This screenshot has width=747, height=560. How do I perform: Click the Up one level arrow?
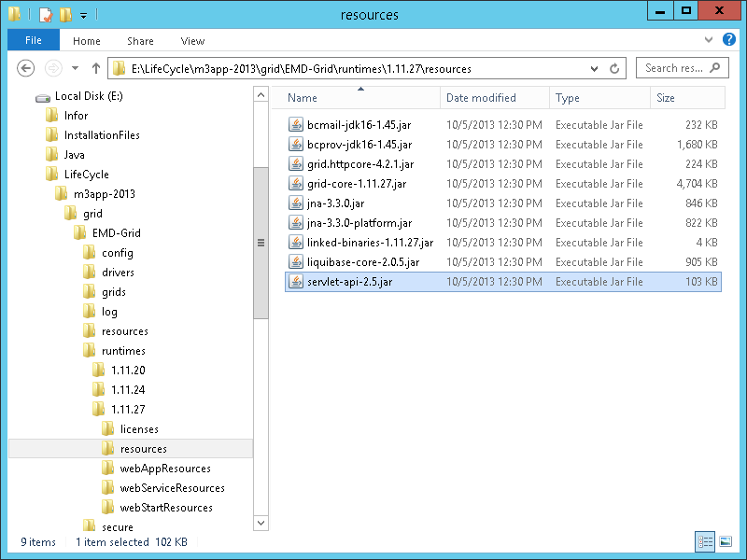(96, 68)
